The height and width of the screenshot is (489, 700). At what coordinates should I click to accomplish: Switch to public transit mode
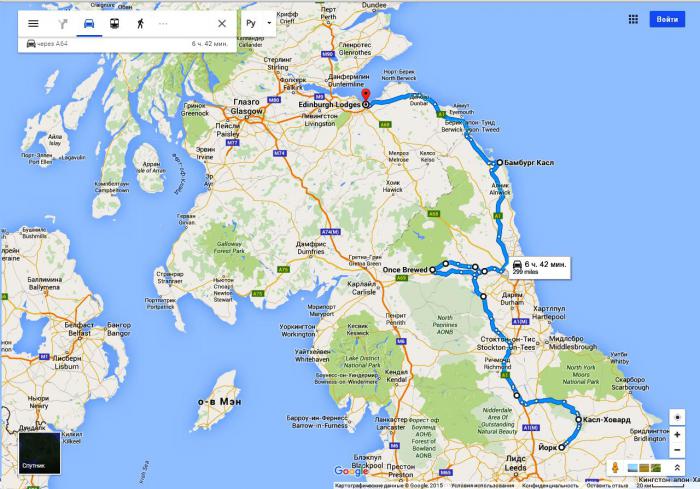pos(115,24)
